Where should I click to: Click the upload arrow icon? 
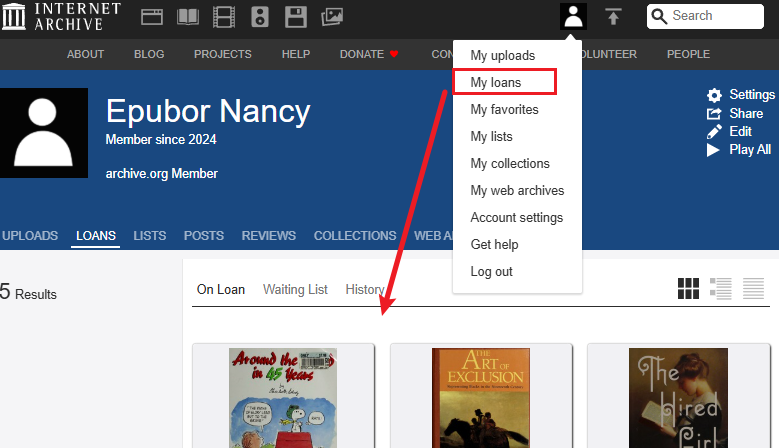click(614, 17)
